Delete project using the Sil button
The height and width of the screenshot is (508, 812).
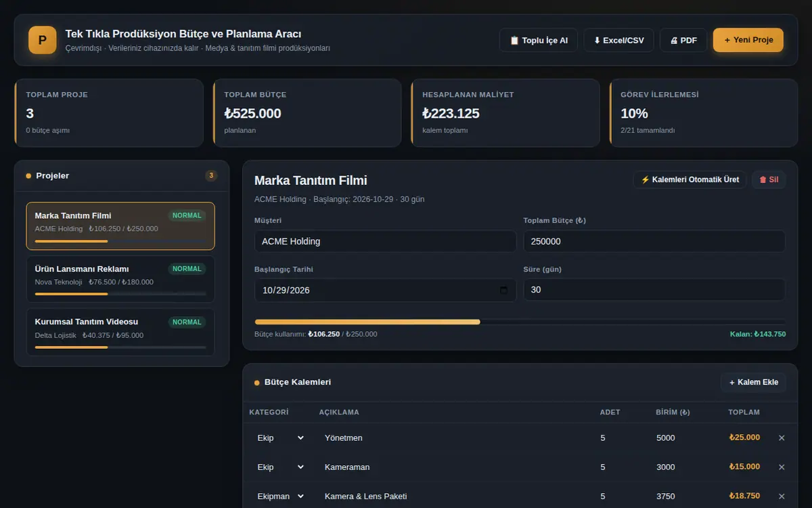point(769,179)
